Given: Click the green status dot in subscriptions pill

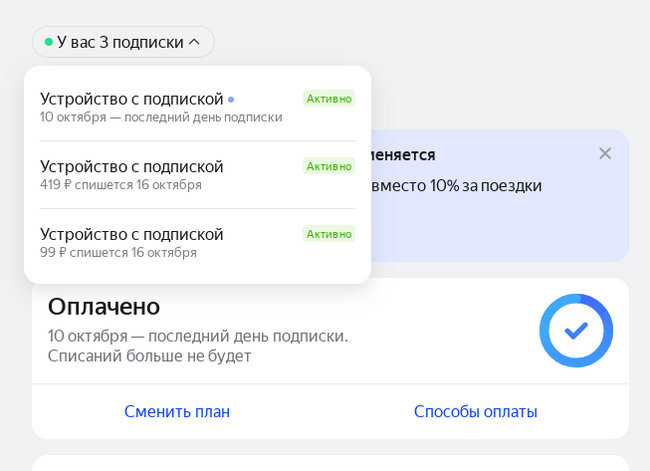Looking at the screenshot, I should pos(49,42).
